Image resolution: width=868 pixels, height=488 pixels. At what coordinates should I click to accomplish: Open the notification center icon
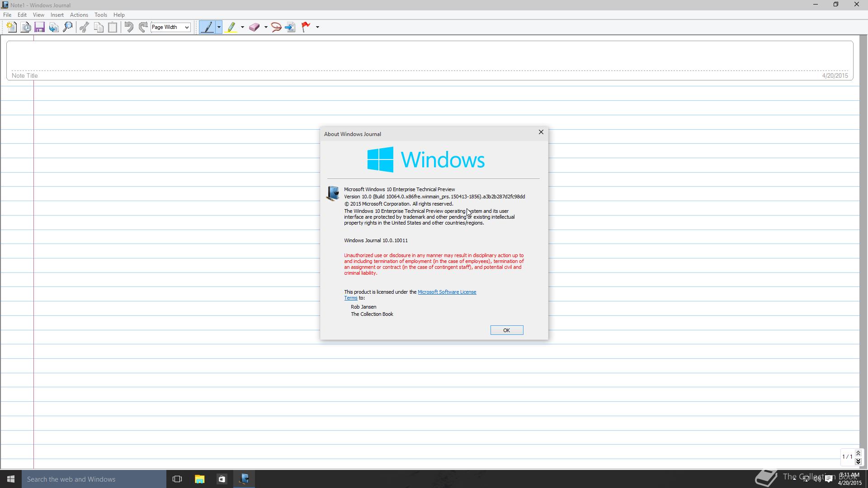829,479
